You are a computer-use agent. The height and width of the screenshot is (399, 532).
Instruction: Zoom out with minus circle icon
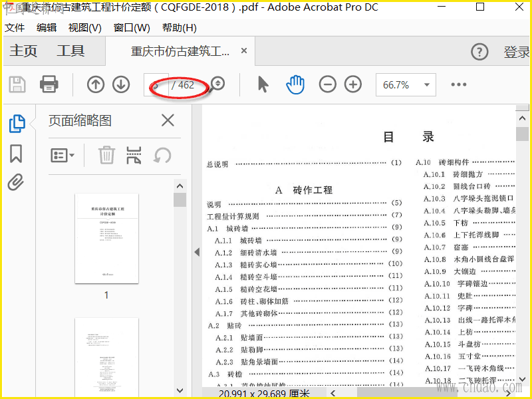coord(327,84)
